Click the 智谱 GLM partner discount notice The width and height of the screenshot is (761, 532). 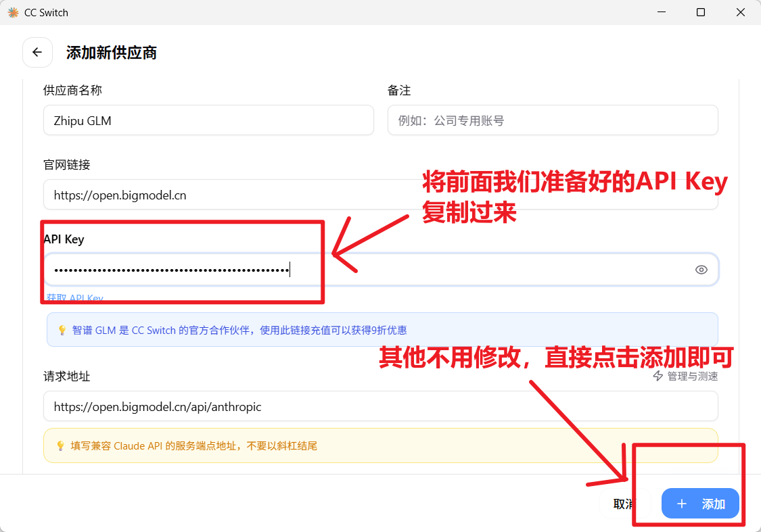coord(382,330)
